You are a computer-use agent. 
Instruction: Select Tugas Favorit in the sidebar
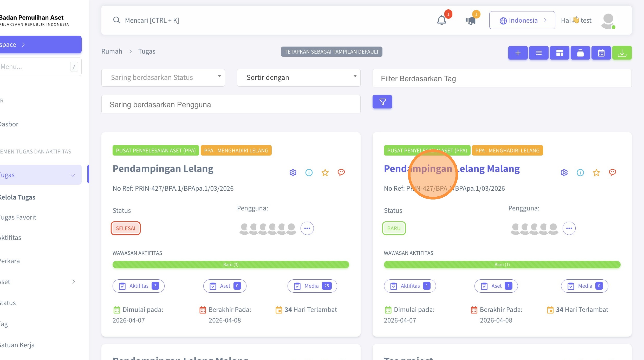click(x=18, y=217)
